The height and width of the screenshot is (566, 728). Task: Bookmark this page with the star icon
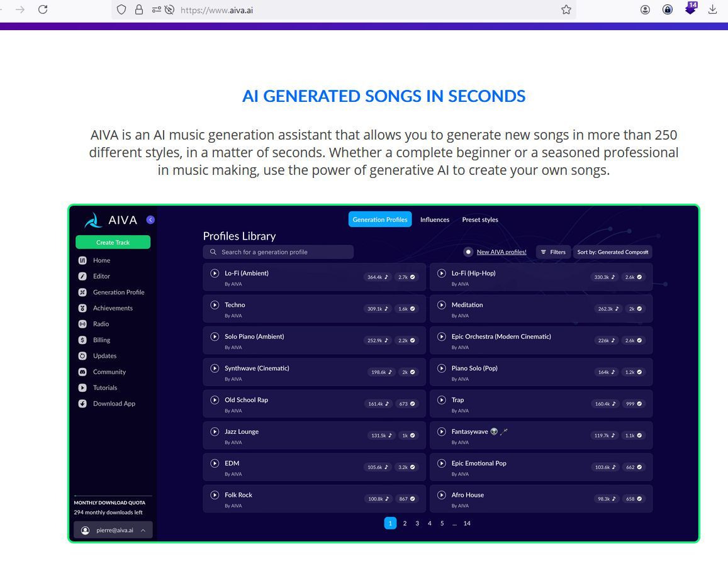tap(566, 9)
